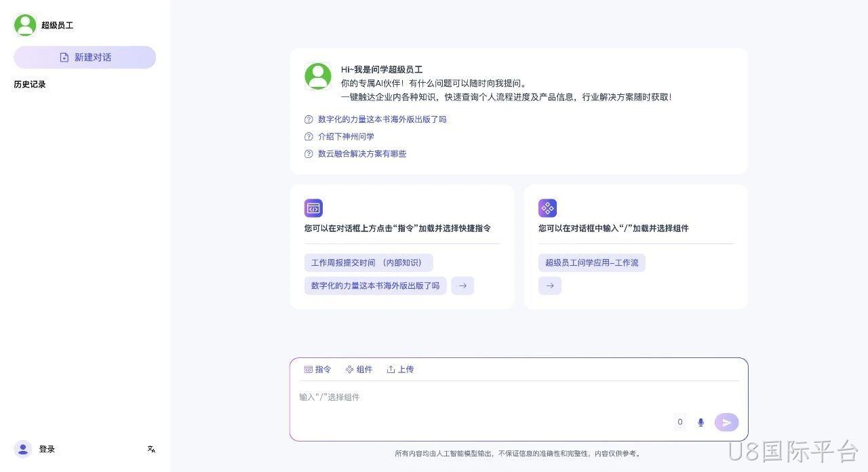Click the Hi~我是问学超级员工 greeting title
This screenshot has height=472, width=868.
(382, 70)
